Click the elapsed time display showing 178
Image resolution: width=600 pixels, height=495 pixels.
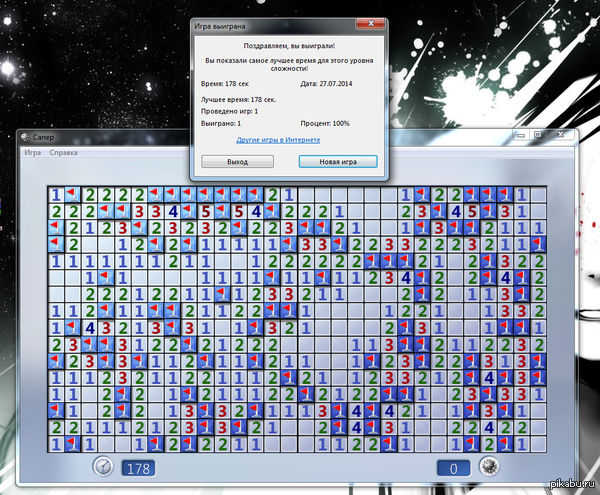click(137, 467)
